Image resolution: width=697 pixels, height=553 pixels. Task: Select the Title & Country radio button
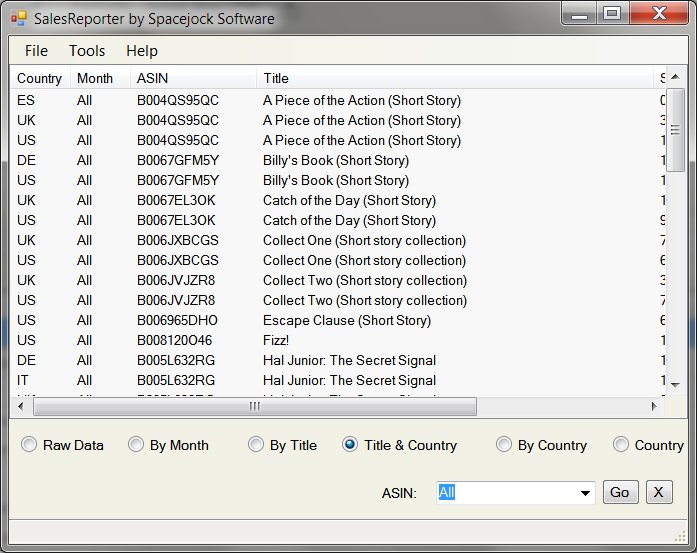tap(399, 445)
